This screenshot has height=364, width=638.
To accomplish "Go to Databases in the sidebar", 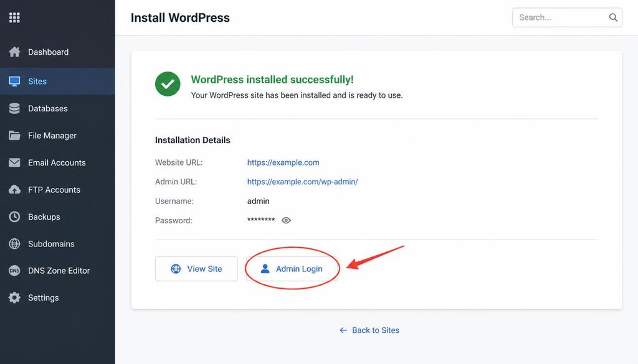I will click(57, 108).
